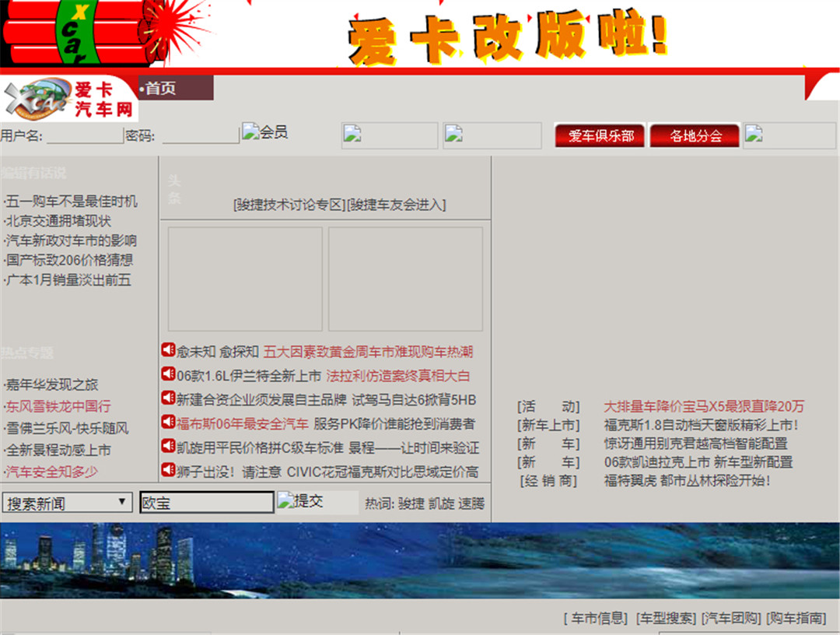
Task: Focus the 用户名 input field
Action: (x=85, y=136)
